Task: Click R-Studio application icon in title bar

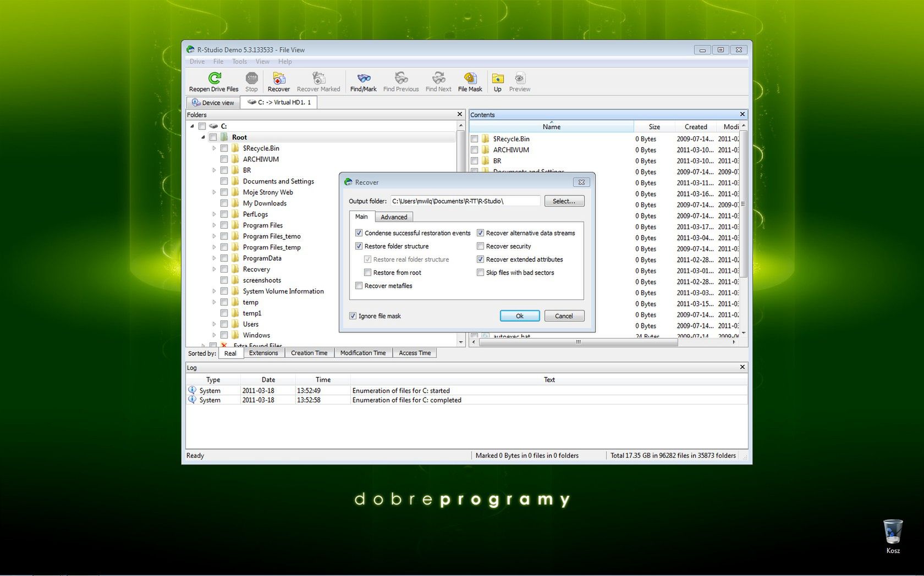Action: (x=190, y=49)
